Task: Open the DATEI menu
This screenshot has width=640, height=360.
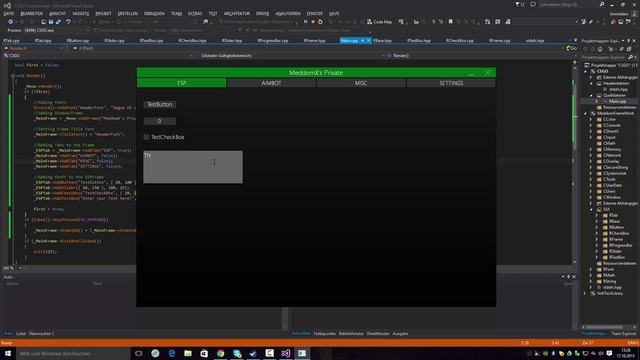Action: tap(9, 13)
